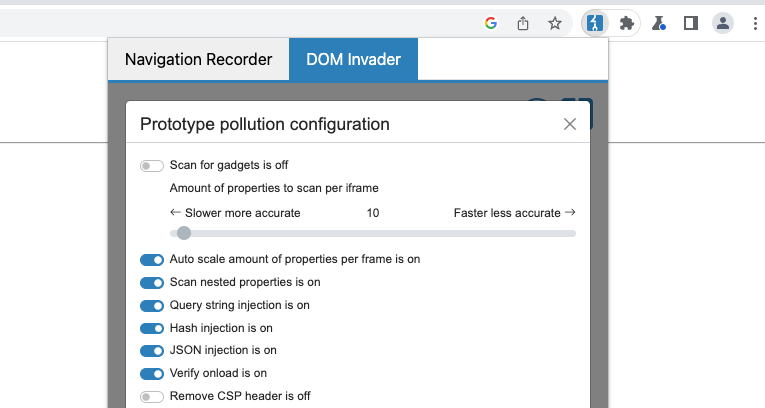
Task: Open the Chrome three-dot menu
Action: pyautogui.click(x=751, y=23)
